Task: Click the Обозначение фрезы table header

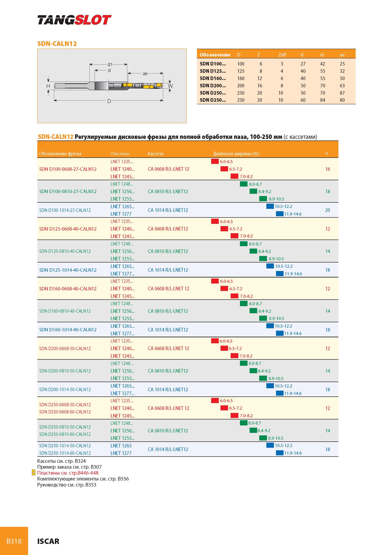Action: click(60, 154)
